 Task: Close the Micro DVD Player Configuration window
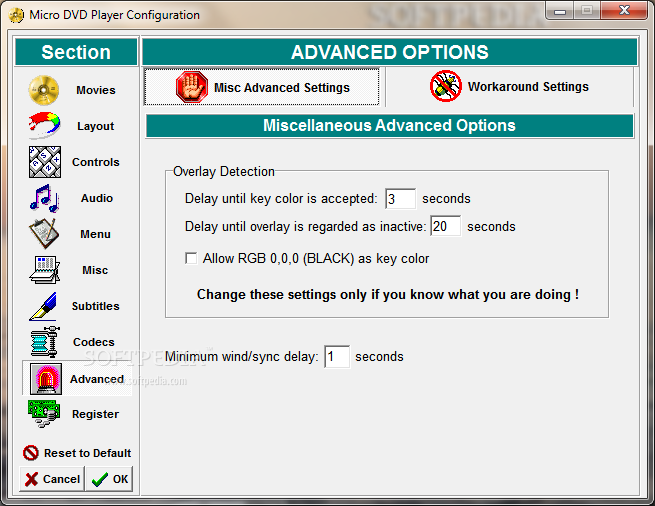624,10
